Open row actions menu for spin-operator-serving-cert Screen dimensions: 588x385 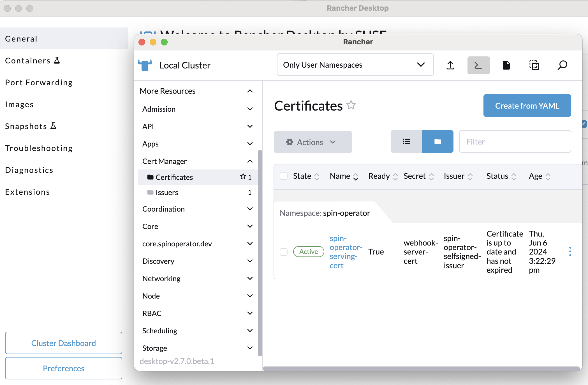[x=570, y=251]
